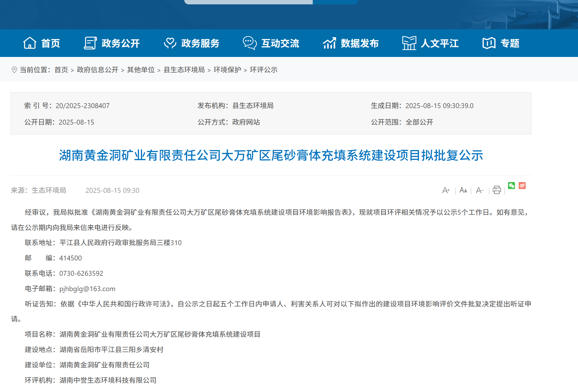Open 环评公示 breadcrumb link

point(263,70)
